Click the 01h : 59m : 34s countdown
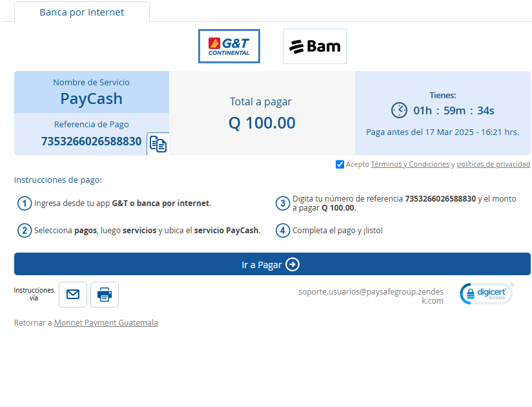The image size is (532, 407). click(x=454, y=110)
